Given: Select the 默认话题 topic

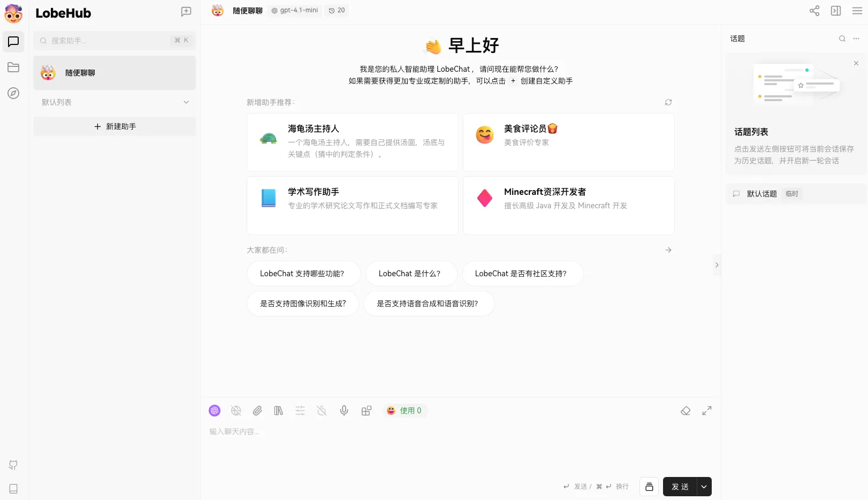Looking at the screenshot, I should click(796, 194).
